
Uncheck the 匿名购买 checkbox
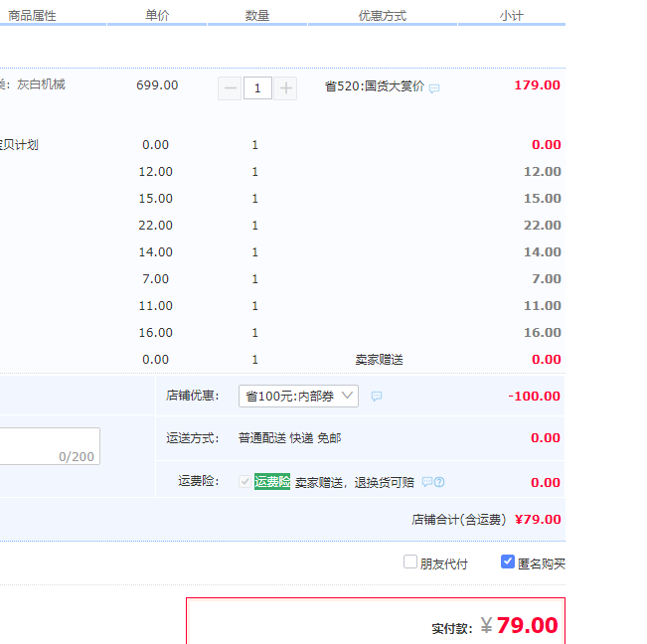tap(508, 562)
